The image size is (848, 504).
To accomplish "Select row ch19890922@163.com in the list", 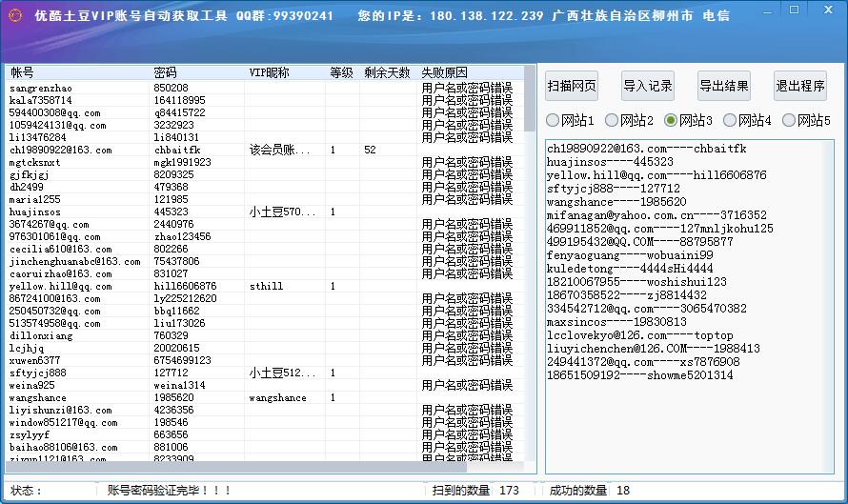I will 265,150.
